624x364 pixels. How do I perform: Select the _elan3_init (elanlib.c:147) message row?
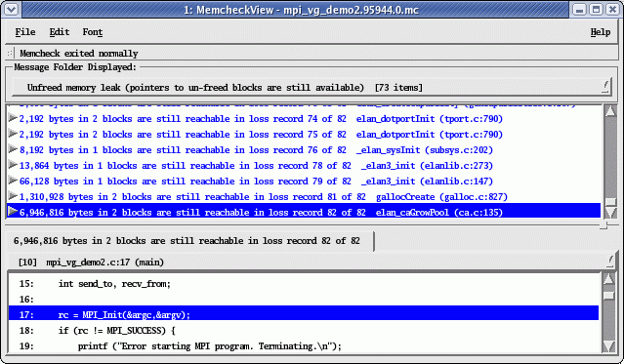pyautogui.click(x=304, y=181)
